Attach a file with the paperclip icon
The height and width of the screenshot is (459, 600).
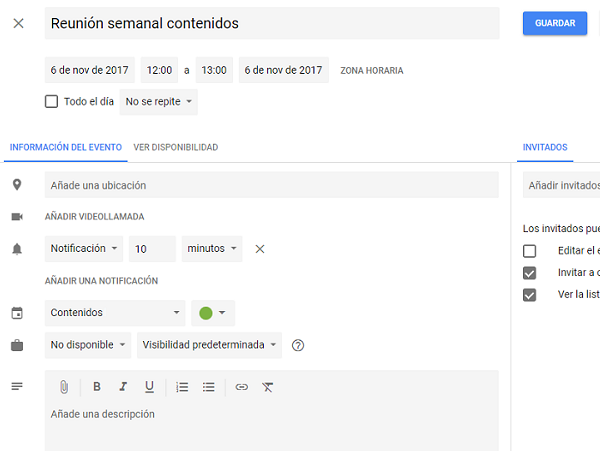pyautogui.click(x=64, y=387)
